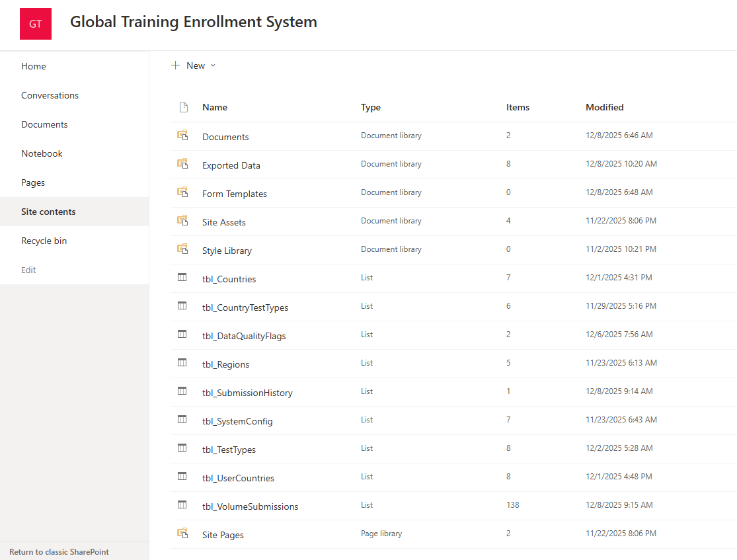Screen dimensions: 737x560
Task: Click the GT site logo
Action: click(35, 23)
